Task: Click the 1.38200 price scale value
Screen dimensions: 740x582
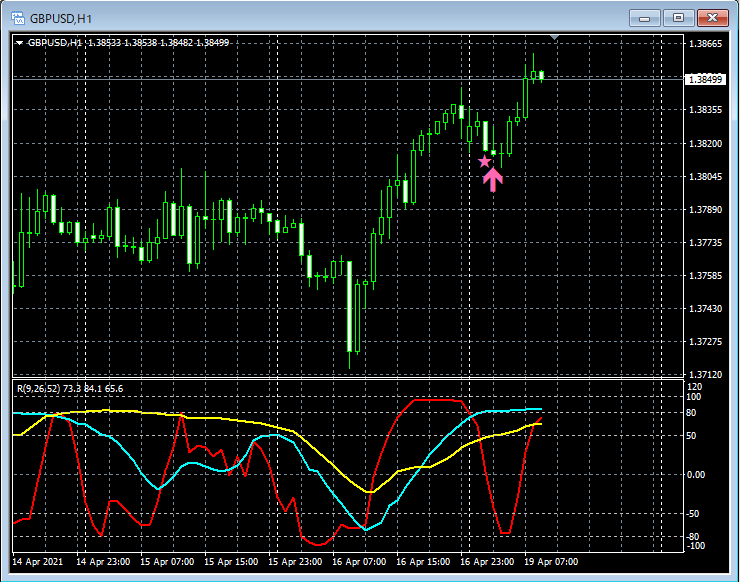Action: point(705,143)
